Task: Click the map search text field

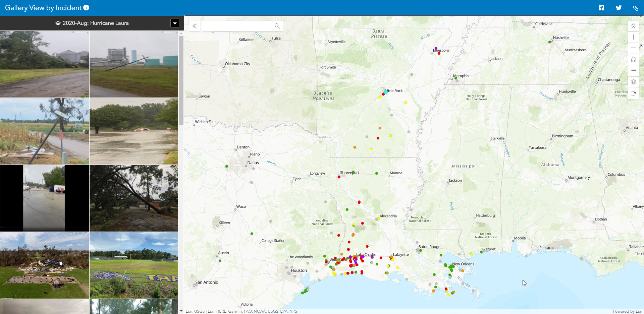Action: pyautogui.click(x=237, y=26)
